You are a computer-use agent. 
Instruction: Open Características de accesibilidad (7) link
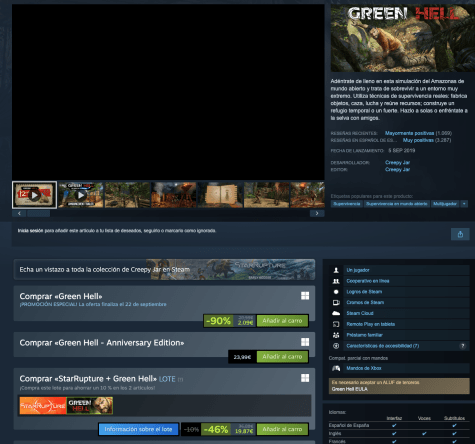pyautogui.click(x=383, y=346)
